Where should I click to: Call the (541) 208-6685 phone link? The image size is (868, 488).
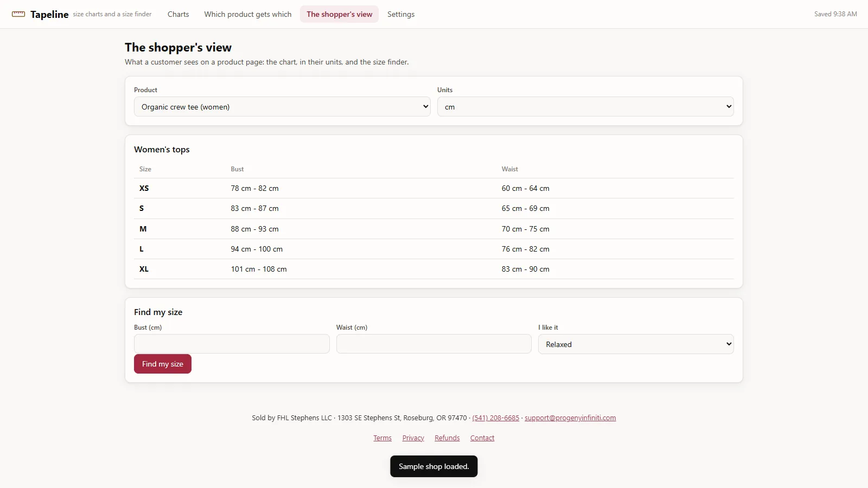click(496, 418)
